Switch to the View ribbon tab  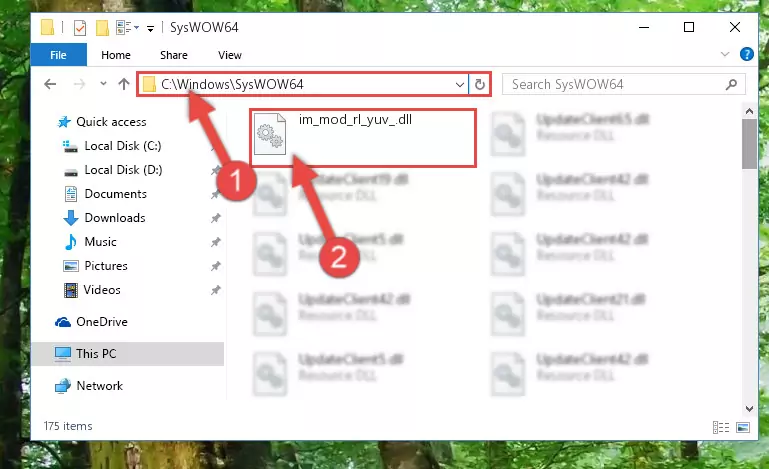(230, 55)
